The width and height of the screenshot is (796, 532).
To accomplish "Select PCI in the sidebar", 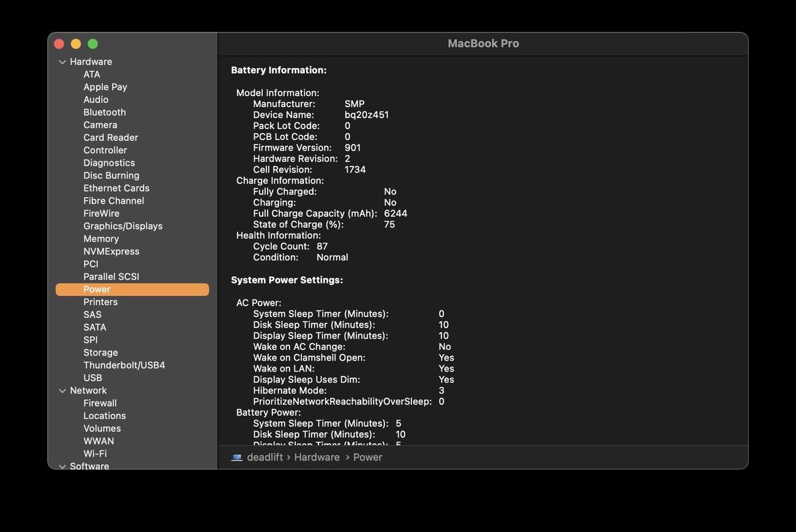I will click(91, 264).
